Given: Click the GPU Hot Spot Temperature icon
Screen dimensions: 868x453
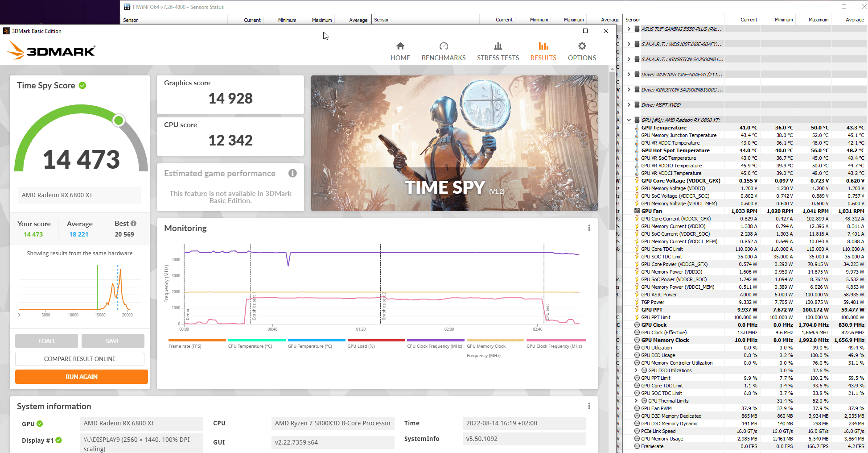Looking at the screenshot, I should coord(637,150).
